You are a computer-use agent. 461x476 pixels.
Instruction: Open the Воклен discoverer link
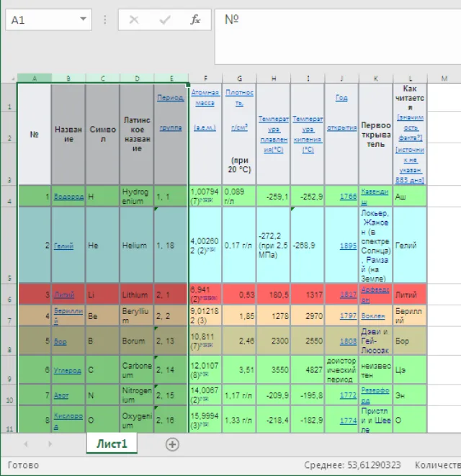[373, 316]
